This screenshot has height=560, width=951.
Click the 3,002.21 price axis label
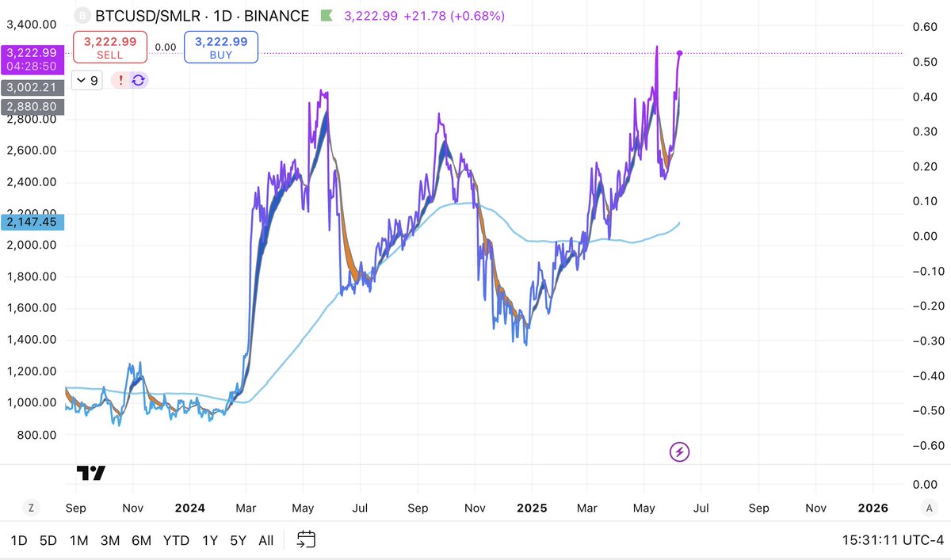[32, 88]
